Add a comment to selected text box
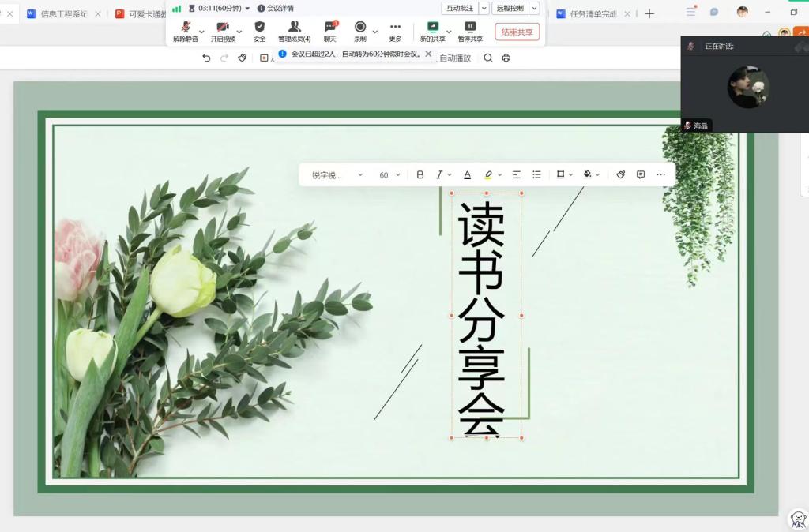This screenshot has height=532, width=809. pos(641,174)
